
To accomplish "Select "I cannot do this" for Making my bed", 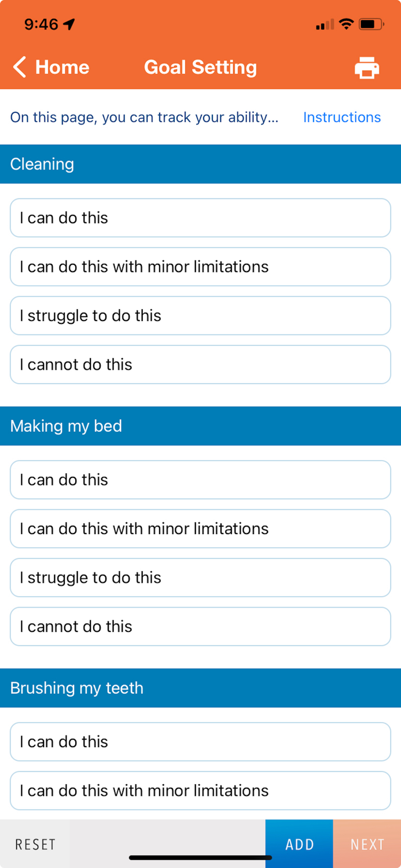I will pyautogui.click(x=200, y=627).
